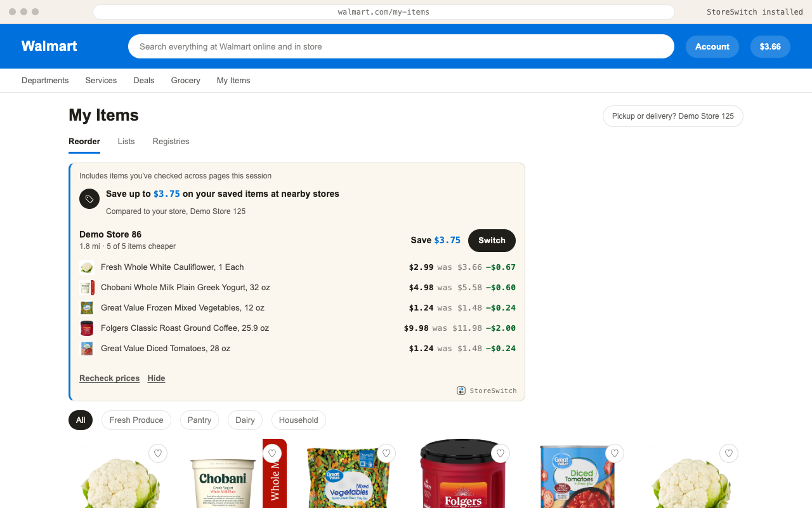Screen dimensions: 812x508
Task: Click the diced tomatoes icon in savings list
Action: click(87, 349)
